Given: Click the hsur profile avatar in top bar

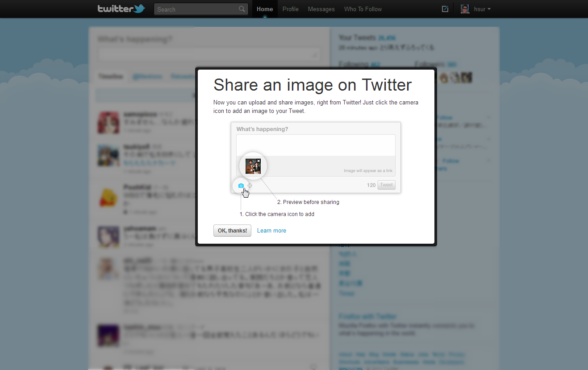Looking at the screenshot, I should tap(465, 9).
